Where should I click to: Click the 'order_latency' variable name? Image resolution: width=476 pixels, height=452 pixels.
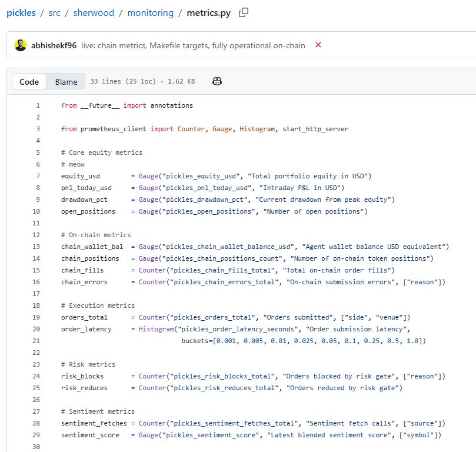tap(86, 329)
